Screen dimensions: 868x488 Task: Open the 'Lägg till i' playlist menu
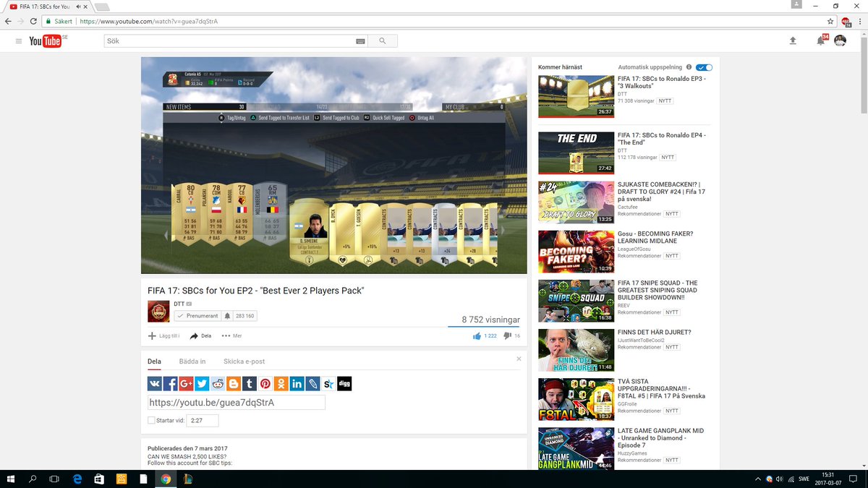(164, 335)
